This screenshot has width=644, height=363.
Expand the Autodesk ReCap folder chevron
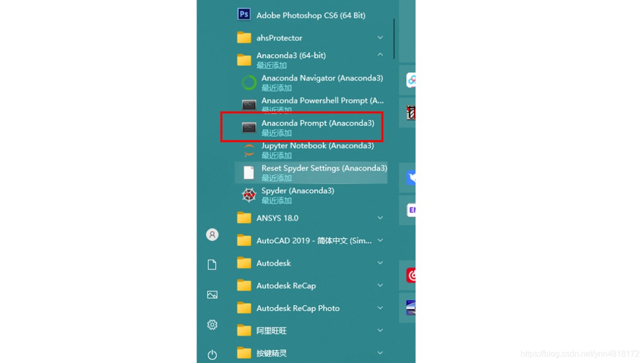[x=380, y=285]
